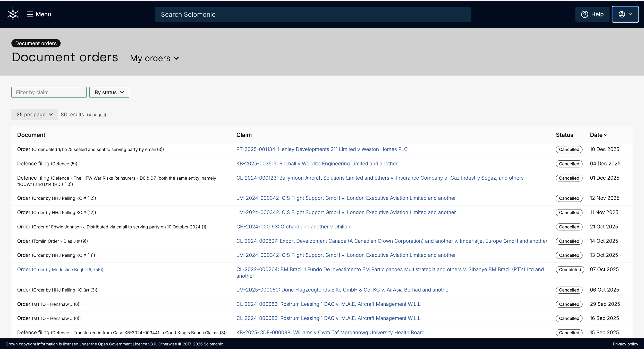Click the Date column sort arrow
Screen dimensions: 644x349
(x=606, y=135)
